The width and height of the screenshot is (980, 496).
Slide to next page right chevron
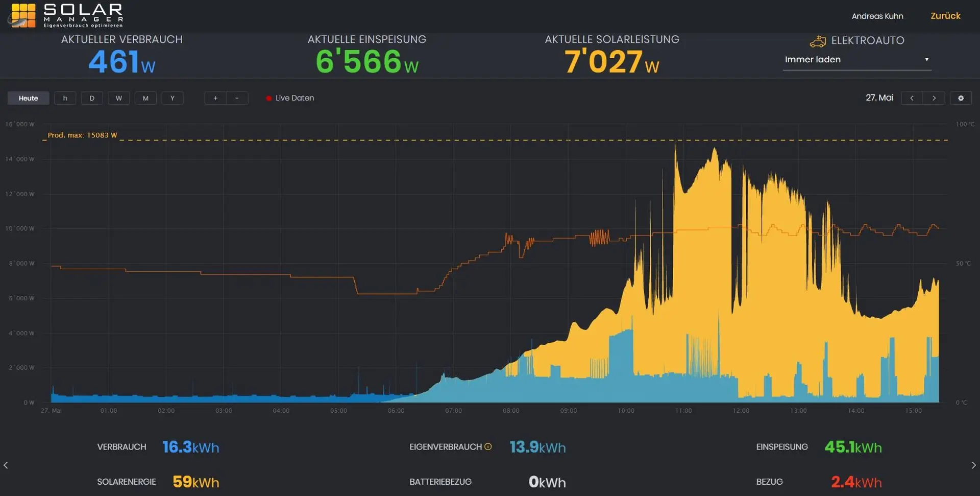[x=973, y=465]
